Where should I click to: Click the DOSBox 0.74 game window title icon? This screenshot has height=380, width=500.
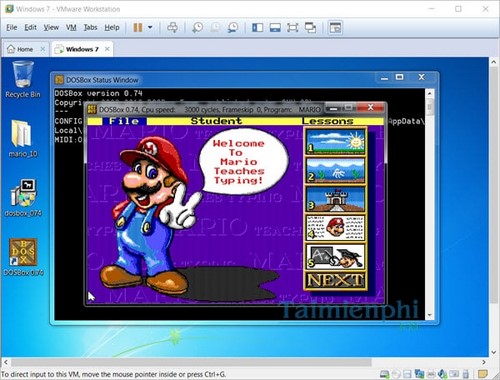click(x=92, y=109)
